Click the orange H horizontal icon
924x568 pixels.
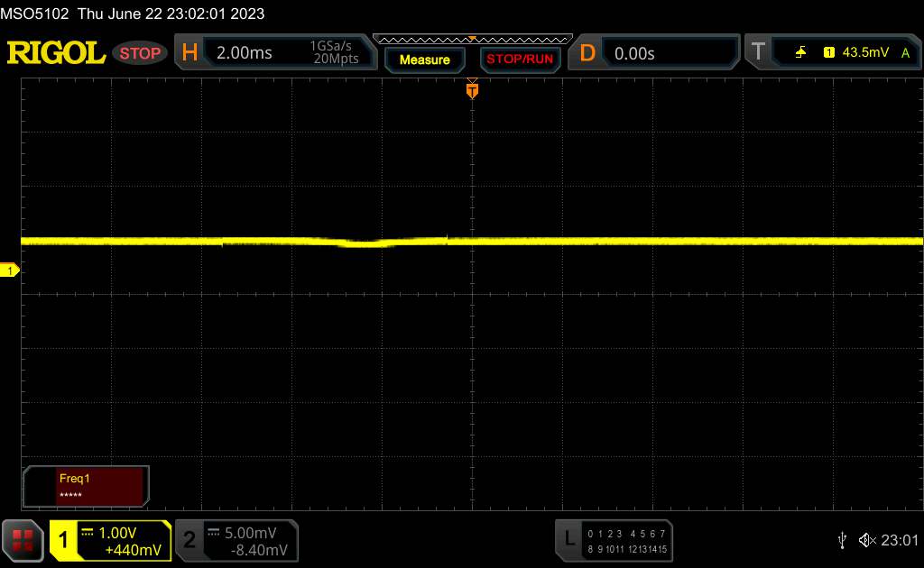[x=189, y=52]
